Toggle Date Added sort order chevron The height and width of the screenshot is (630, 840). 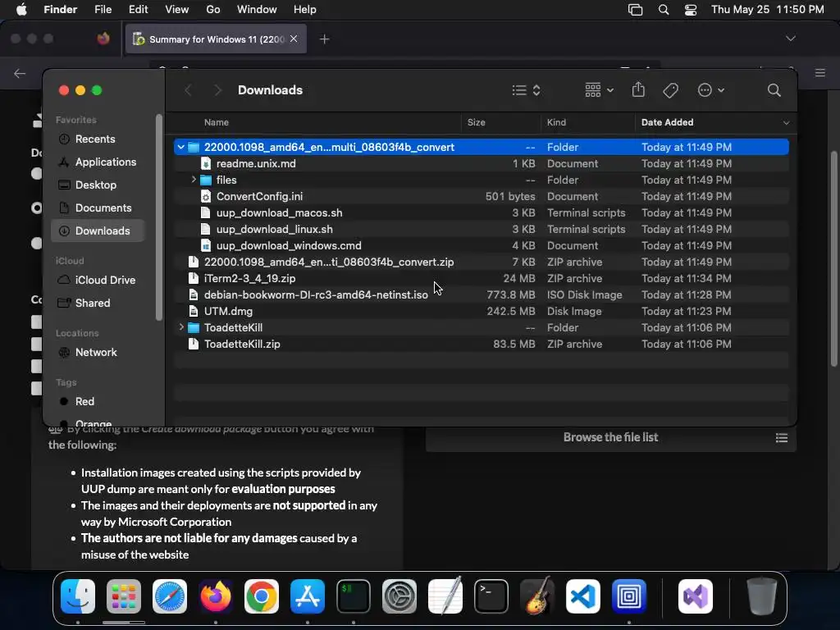786,123
